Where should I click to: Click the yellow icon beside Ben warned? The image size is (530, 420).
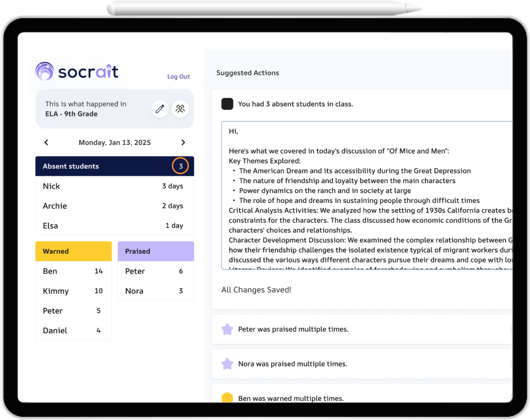pyautogui.click(x=227, y=398)
